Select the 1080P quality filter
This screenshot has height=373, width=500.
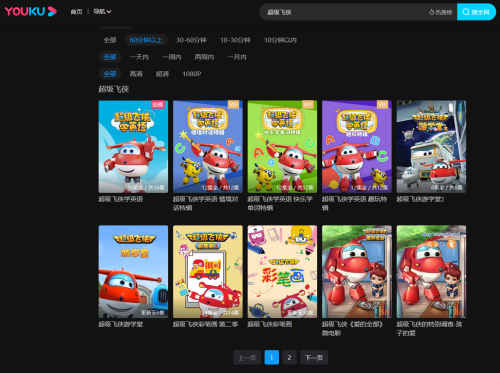pyautogui.click(x=192, y=74)
